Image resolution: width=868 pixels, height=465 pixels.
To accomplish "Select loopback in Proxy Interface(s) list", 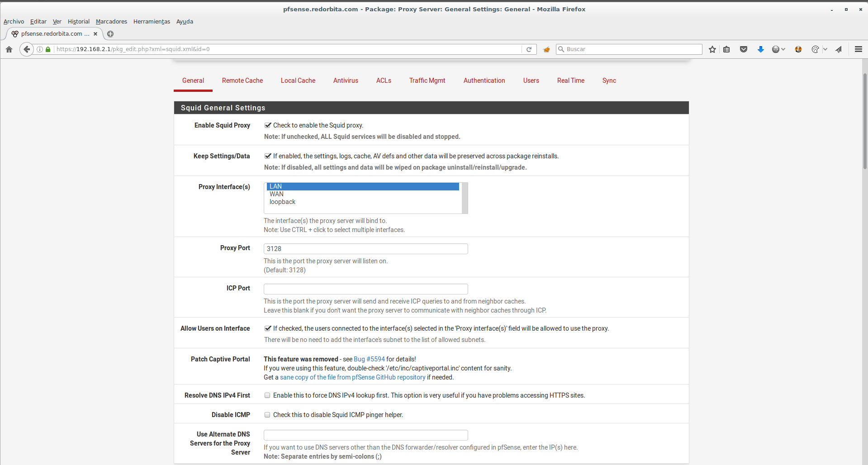I will [282, 202].
